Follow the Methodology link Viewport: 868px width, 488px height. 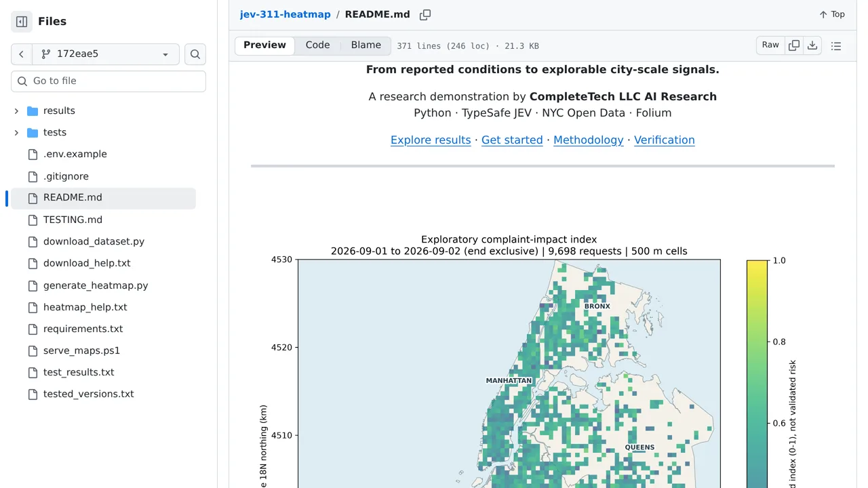coord(588,140)
